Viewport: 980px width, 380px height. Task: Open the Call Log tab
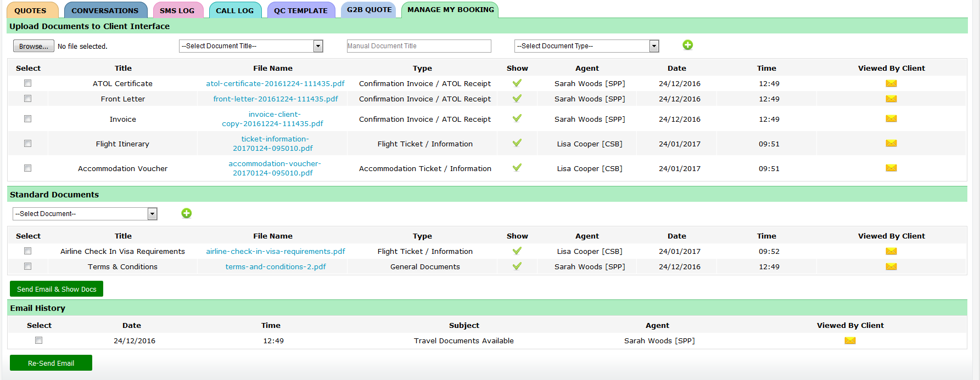click(x=234, y=10)
